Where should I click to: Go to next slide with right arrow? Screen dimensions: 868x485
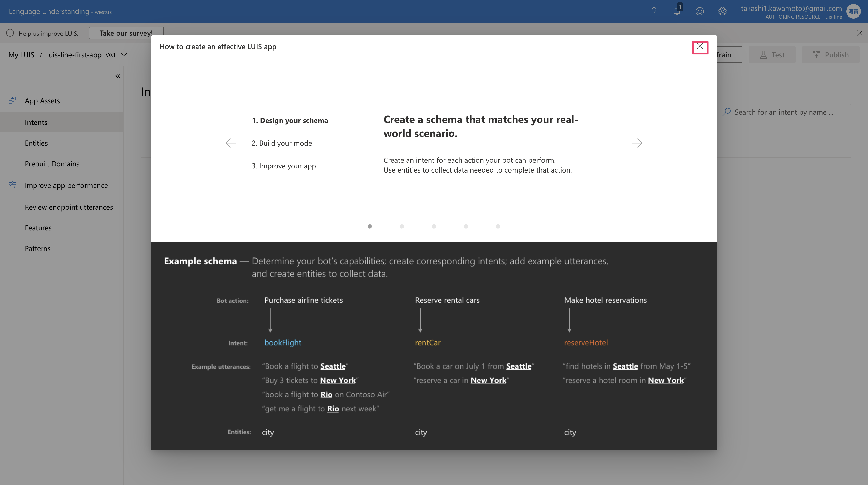(x=637, y=143)
